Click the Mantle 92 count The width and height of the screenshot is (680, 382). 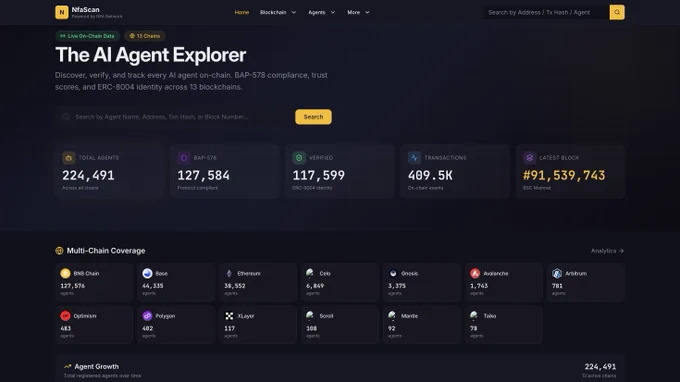coord(392,328)
